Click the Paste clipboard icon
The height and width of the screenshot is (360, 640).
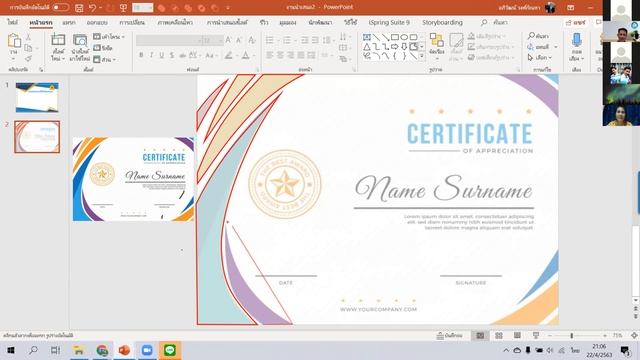[14, 41]
